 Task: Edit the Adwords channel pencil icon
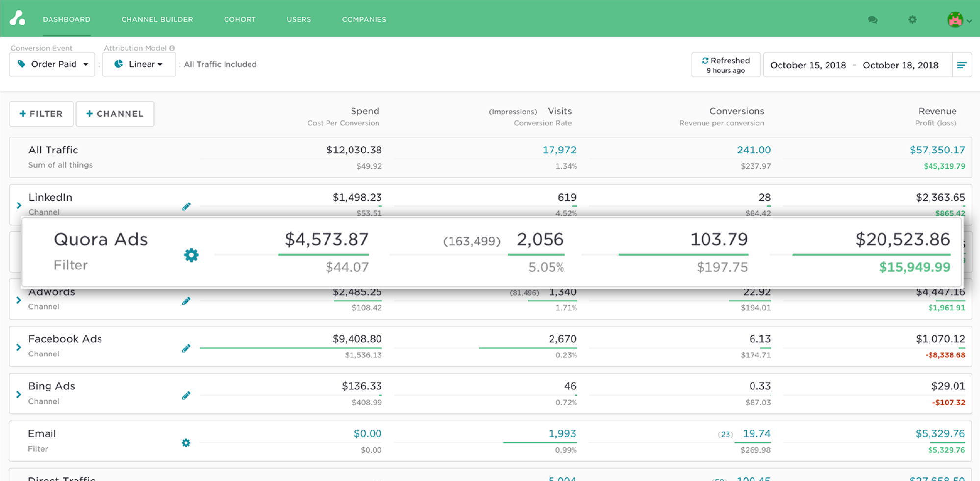(x=186, y=301)
